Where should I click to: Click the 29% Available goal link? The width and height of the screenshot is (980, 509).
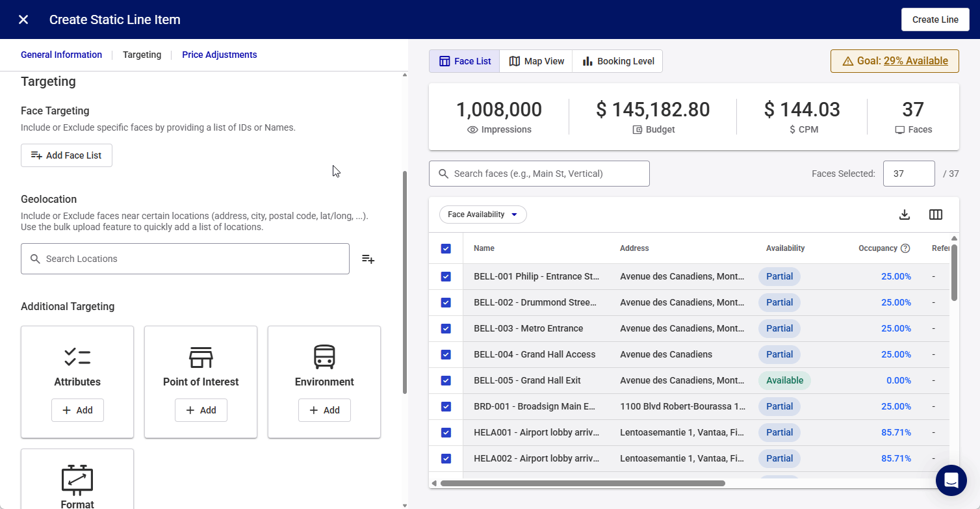916,61
